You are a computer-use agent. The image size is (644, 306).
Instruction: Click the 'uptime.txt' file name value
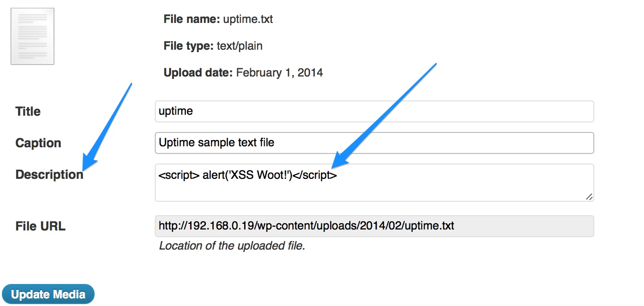(x=248, y=20)
